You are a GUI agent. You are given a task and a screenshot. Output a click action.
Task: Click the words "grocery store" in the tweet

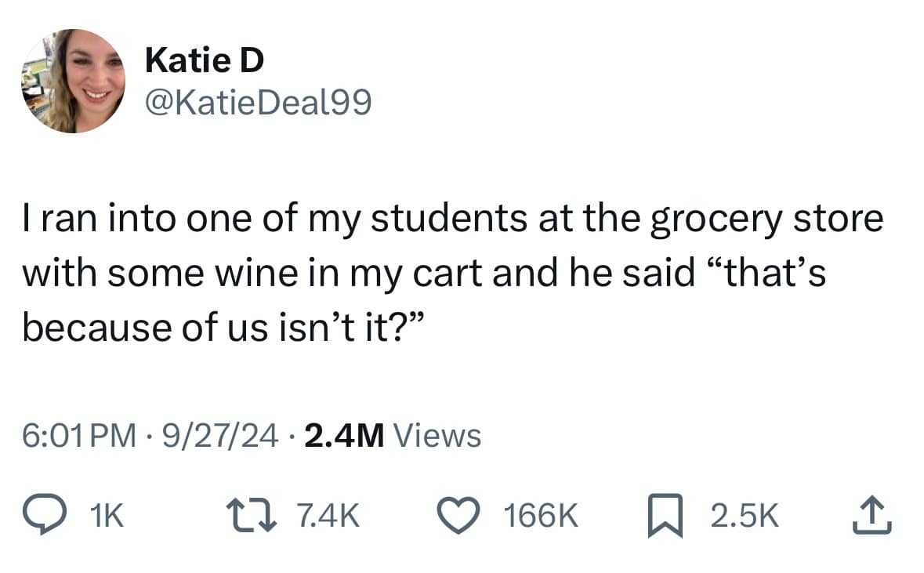coord(766,220)
